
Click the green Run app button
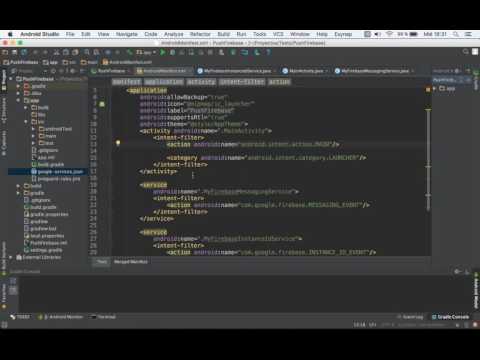163,52
